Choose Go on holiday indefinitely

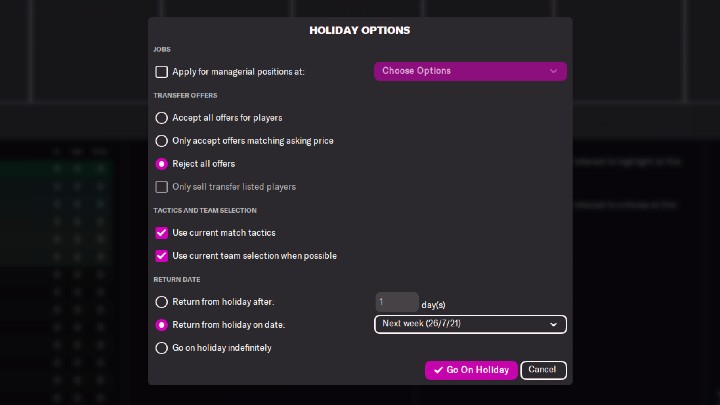click(x=162, y=348)
